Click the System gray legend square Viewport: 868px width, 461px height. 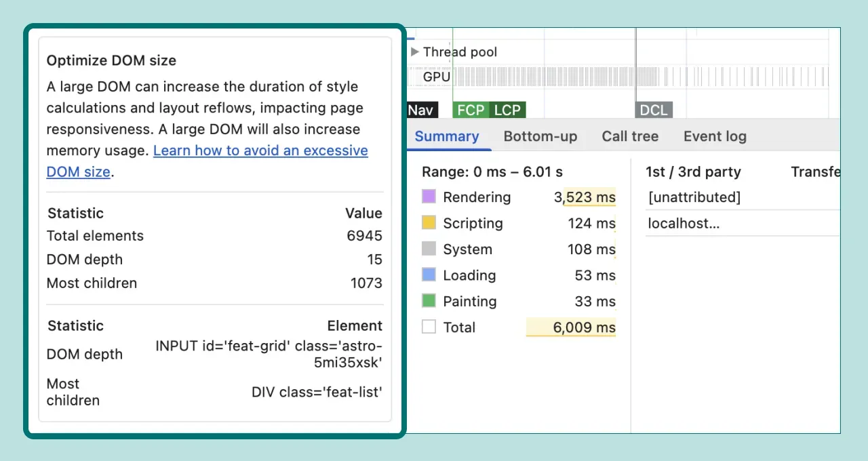[x=429, y=249]
